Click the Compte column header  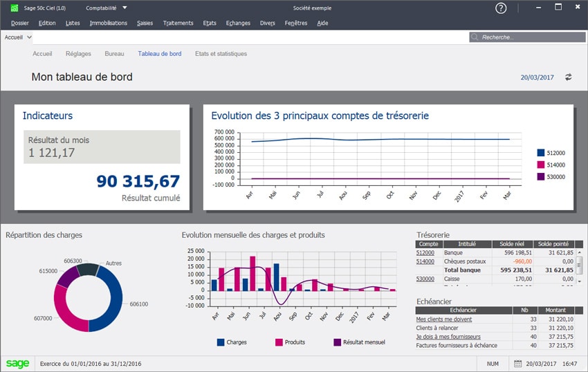coord(428,244)
